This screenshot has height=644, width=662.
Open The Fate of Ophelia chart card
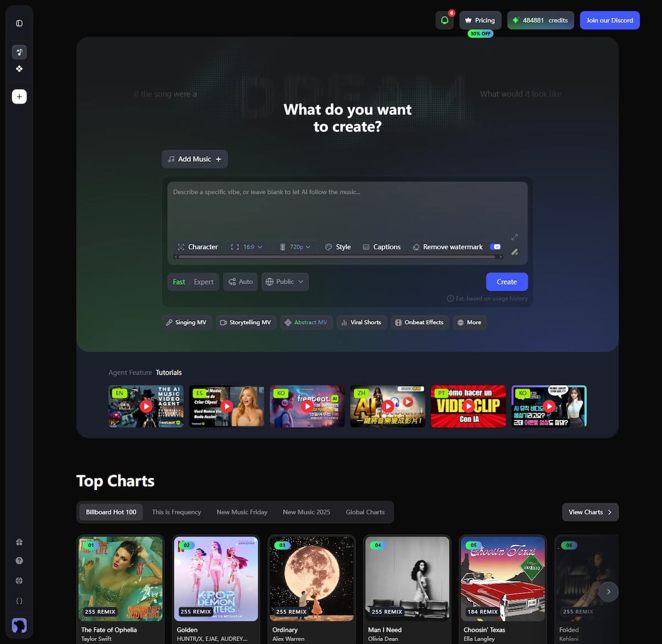(x=120, y=589)
